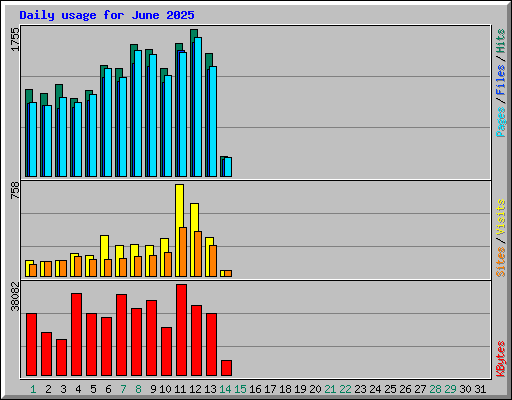
Task: Click the 'Hits' legend label
Action: 501,41
